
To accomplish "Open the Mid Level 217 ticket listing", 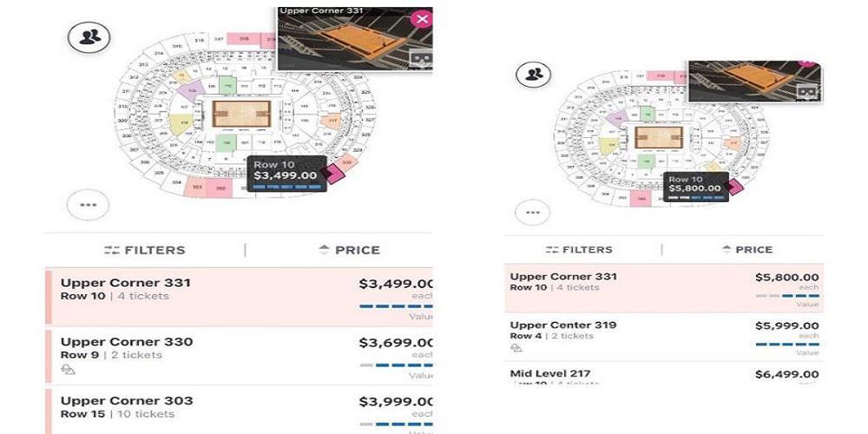I will [x=664, y=374].
